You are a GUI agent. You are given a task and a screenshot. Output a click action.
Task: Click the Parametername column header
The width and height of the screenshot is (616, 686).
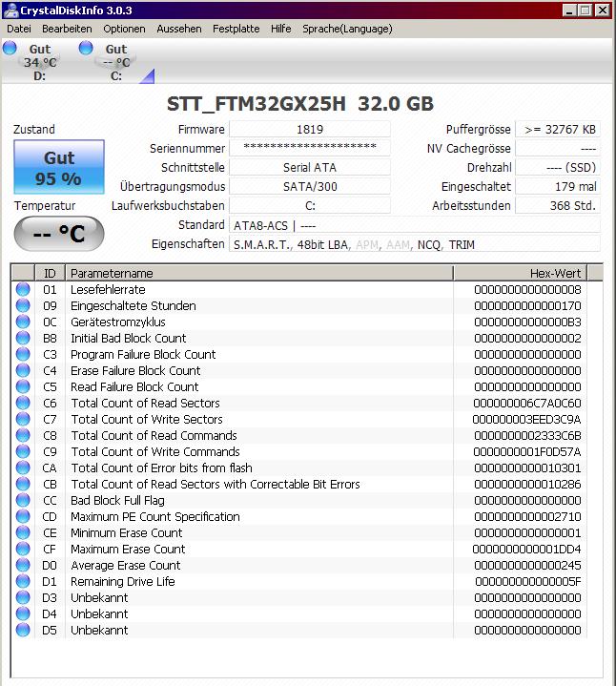click(259, 274)
